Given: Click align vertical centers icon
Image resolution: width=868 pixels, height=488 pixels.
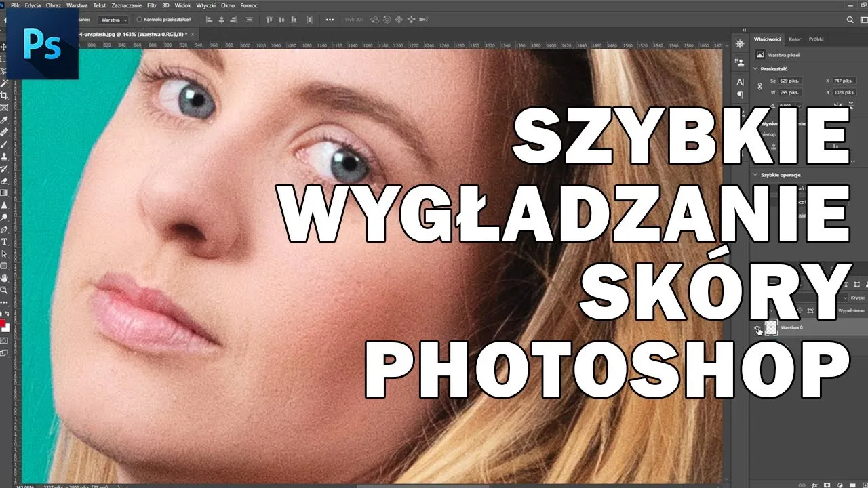Looking at the screenshot, I should coord(283,20).
